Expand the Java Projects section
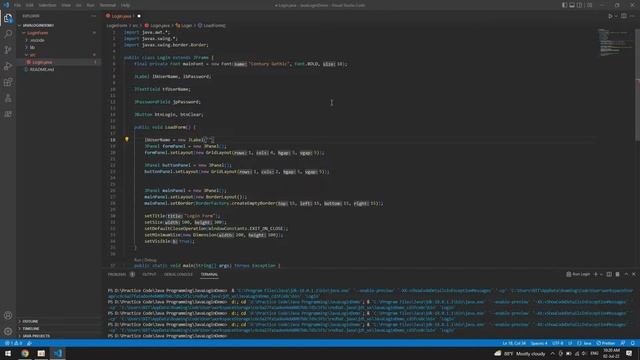 point(36,336)
